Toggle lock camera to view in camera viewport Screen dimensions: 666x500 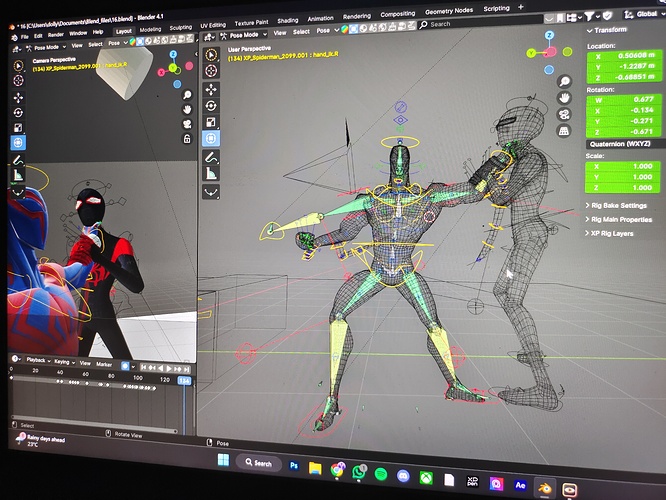coord(187,139)
